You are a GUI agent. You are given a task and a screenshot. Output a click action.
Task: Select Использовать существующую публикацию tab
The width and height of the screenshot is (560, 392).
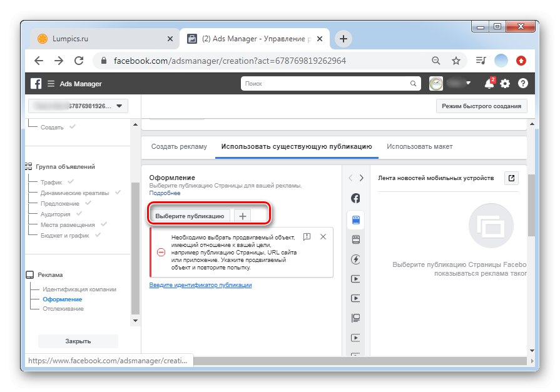tap(297, 146)
